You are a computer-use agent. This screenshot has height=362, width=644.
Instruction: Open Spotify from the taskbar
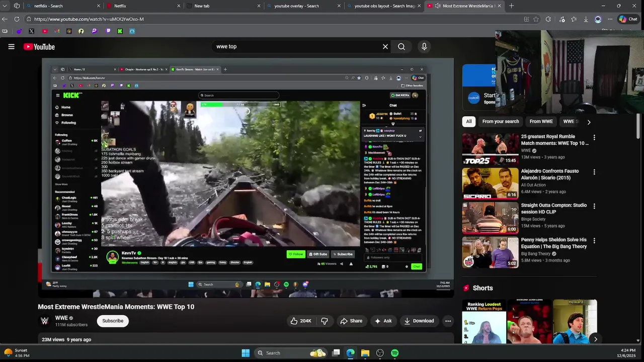pos(395,353)
